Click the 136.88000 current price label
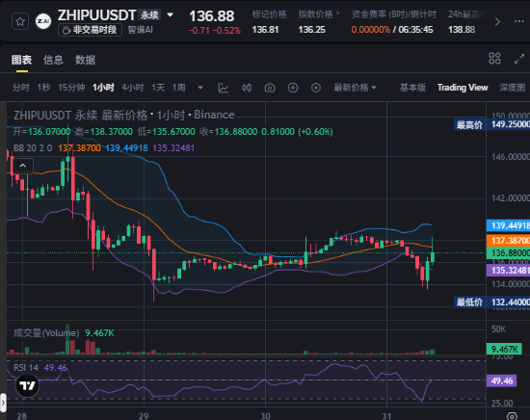Image resolution: width=530 pixels, height=420 pixels. point(509,253)
